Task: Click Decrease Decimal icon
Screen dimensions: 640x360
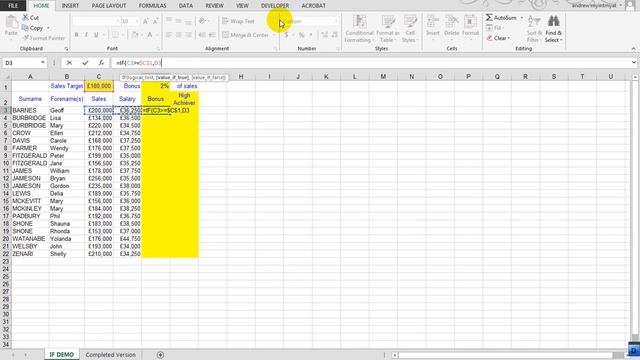Action: (335, 35)
